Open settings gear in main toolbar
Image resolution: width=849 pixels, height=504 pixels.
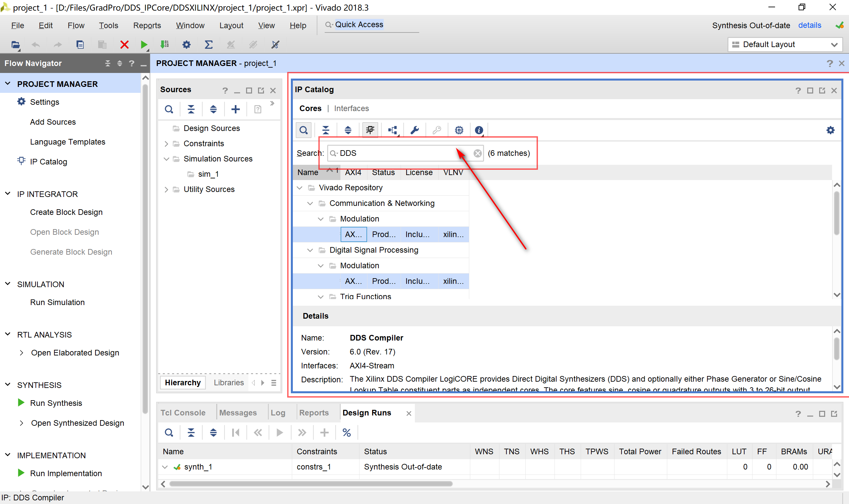(186, 44)
